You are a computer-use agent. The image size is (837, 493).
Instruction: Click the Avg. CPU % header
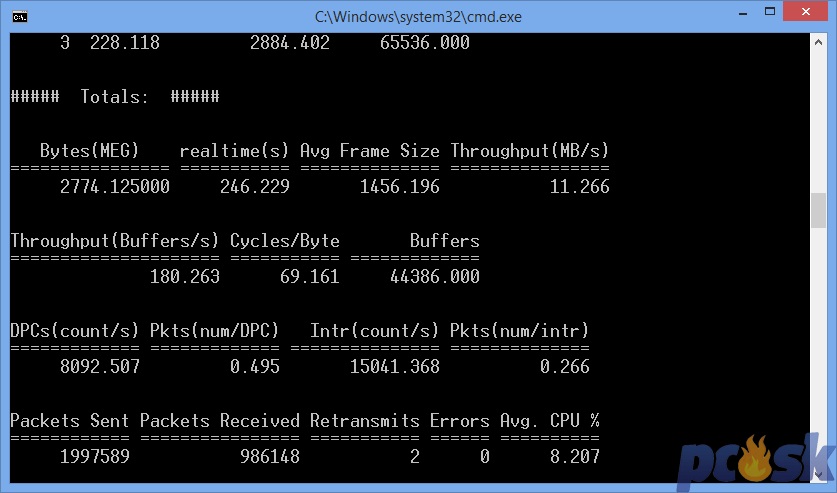(x=550, y=421)
